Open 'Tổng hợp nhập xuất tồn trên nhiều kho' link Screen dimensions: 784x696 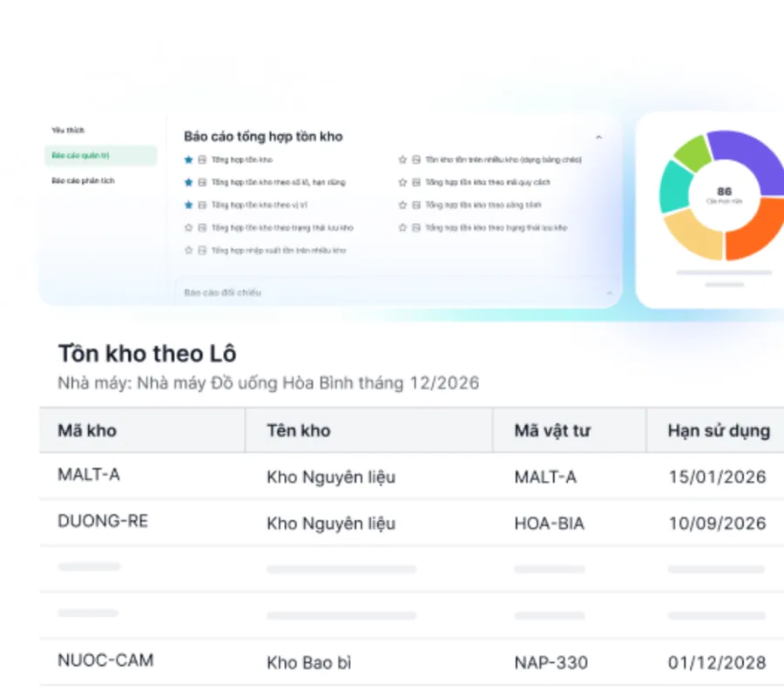point(279,251)
